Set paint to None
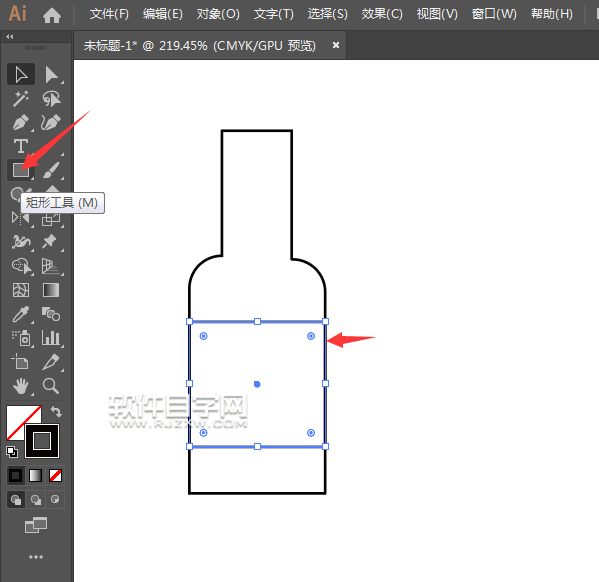The height and width of the screenshot is (582, 599). (x=55, y=476)
